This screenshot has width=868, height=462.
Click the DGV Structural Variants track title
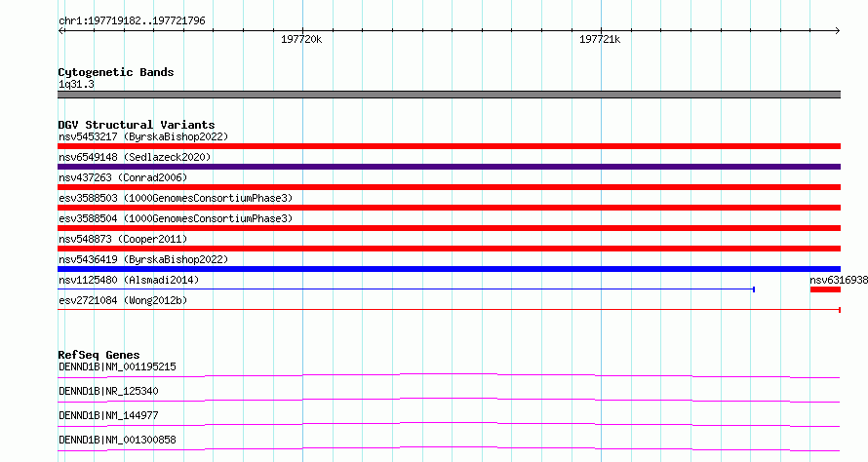tap(137, 125)
